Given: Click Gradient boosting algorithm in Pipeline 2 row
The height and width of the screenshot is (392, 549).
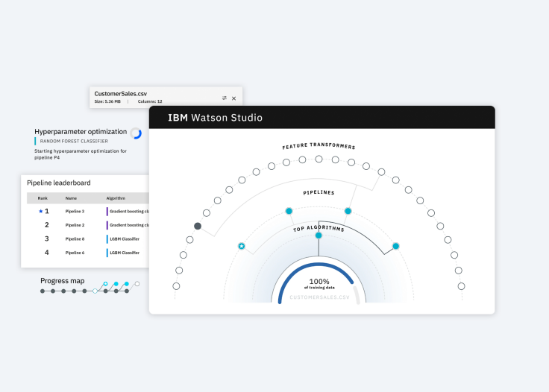Looking at the screenshot, I should (x=129, y=225).
